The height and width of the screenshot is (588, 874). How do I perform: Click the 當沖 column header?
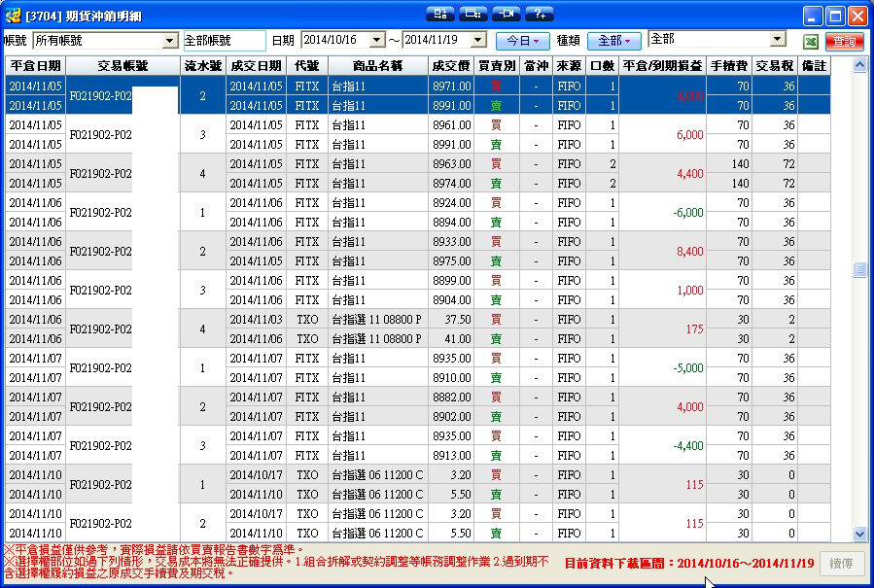(537, 66)
